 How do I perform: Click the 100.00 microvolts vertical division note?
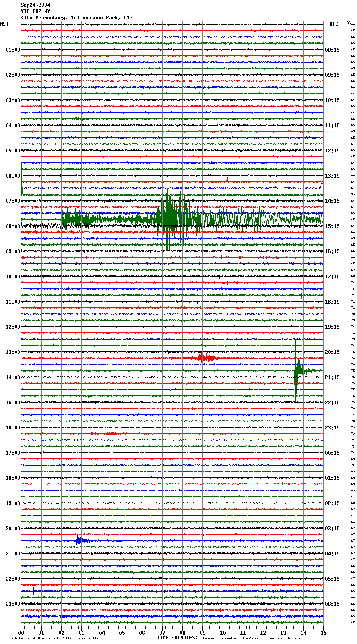(x=53, y=638)
